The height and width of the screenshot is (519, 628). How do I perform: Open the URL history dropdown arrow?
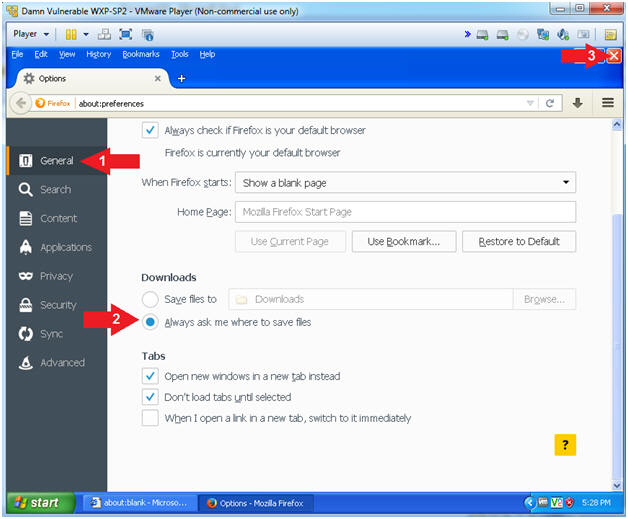point(530,103)
